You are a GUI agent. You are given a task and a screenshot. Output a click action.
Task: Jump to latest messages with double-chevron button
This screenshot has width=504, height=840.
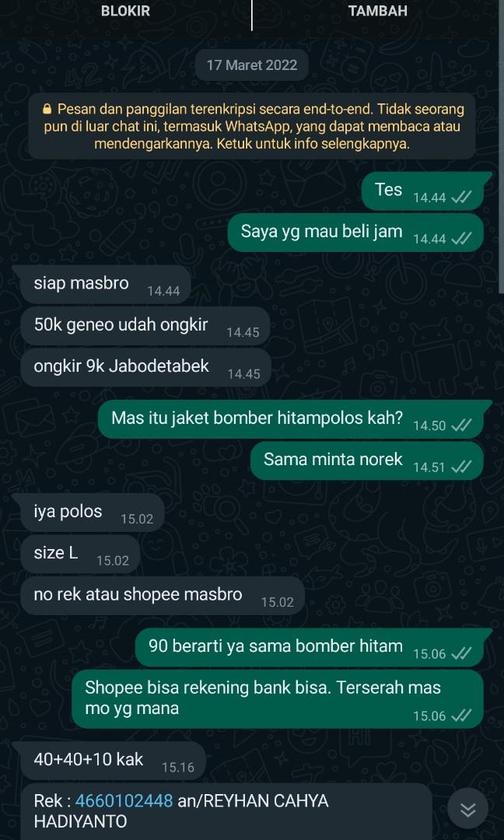click(x=467, y=810)
